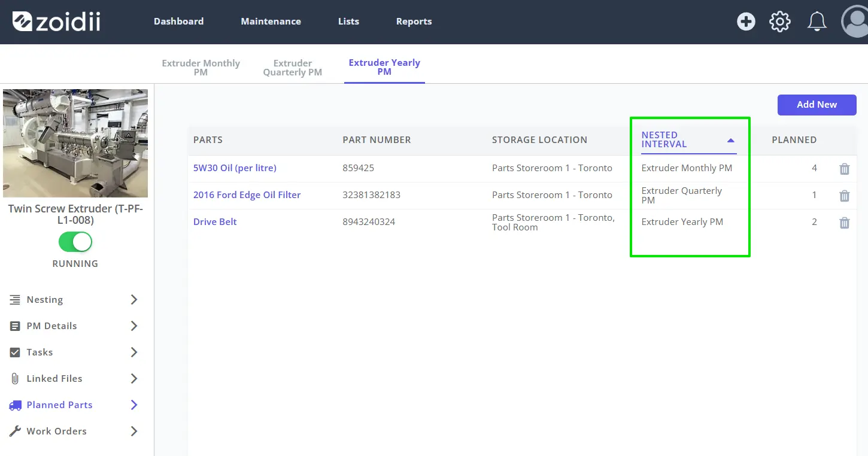Switch to the Extruder Quarterly PM tab
868x456 pixels.
coord(293,68)
